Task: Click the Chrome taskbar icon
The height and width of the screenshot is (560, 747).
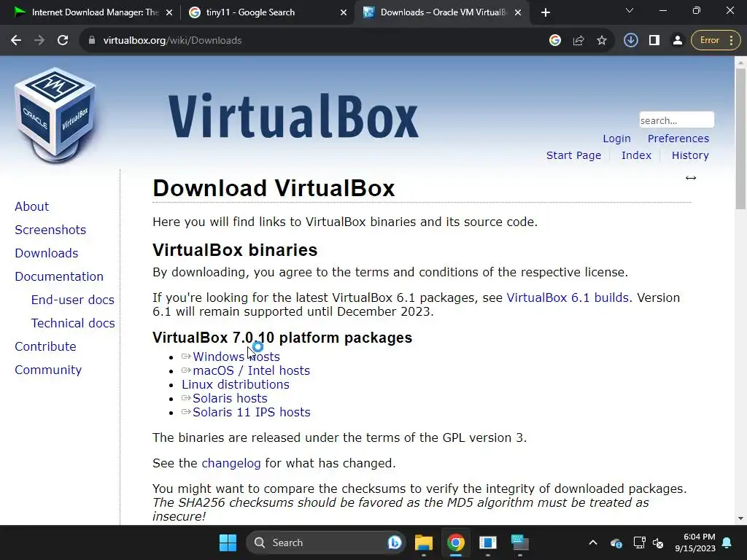Action: point(456,542)
